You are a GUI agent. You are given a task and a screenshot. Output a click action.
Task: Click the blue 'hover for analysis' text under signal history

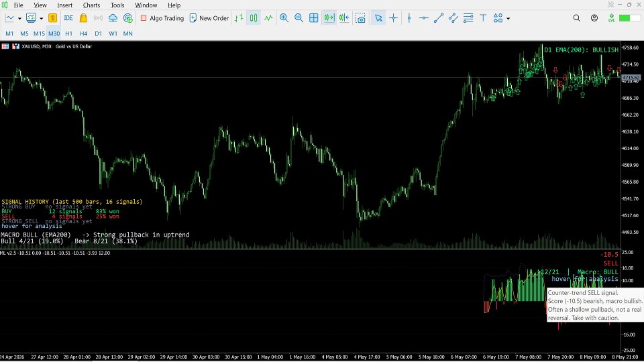point(32,226)
